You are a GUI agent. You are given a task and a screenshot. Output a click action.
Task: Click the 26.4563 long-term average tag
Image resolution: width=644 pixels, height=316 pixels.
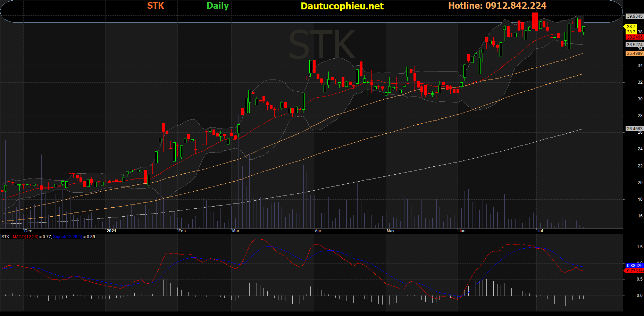634,129
